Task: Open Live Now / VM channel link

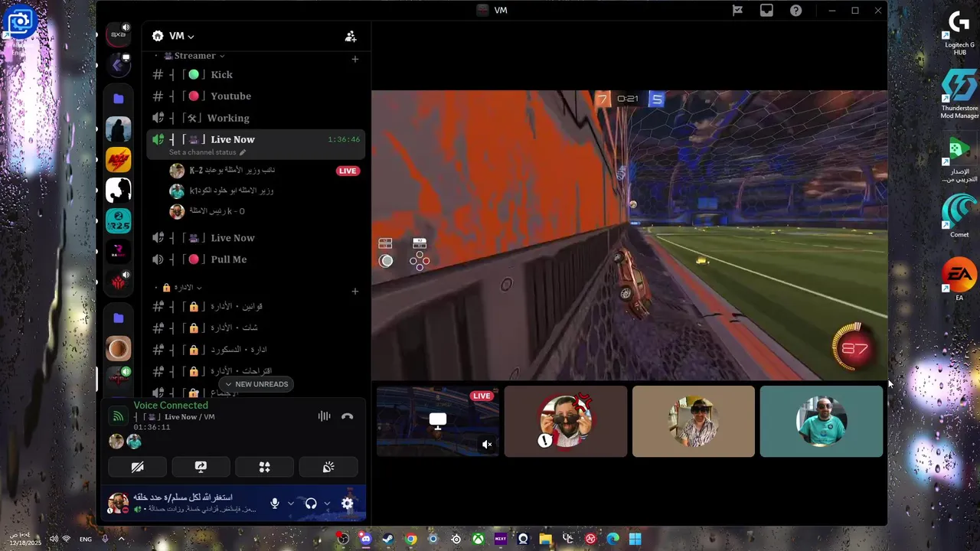Action: 175,417
